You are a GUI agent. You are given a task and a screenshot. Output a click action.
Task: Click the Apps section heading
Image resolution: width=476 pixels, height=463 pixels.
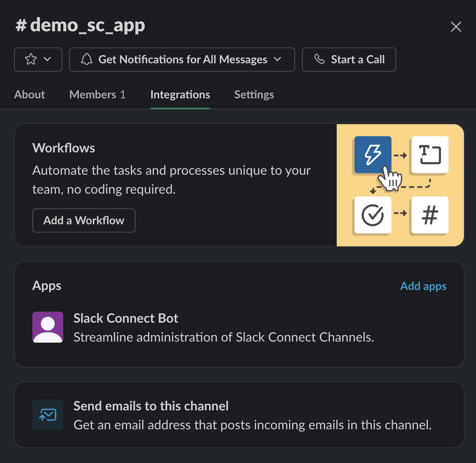pyautogui.click(x=47, y=286)
